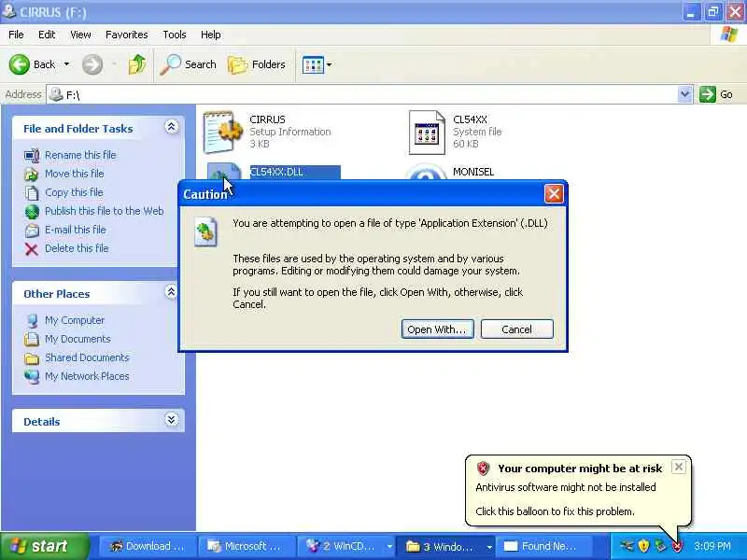Switch to Download taskbar button
This screenshot has width=747, height=560.
pos(148,546)
